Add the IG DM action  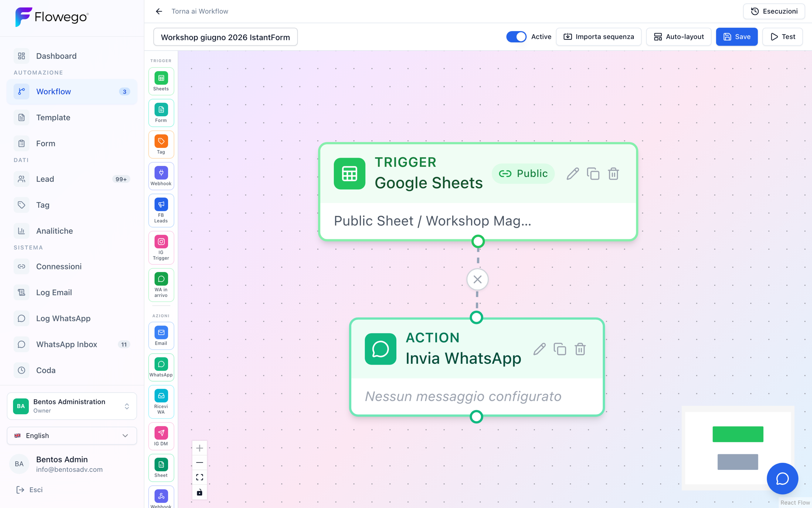click(x=161, y=436)
